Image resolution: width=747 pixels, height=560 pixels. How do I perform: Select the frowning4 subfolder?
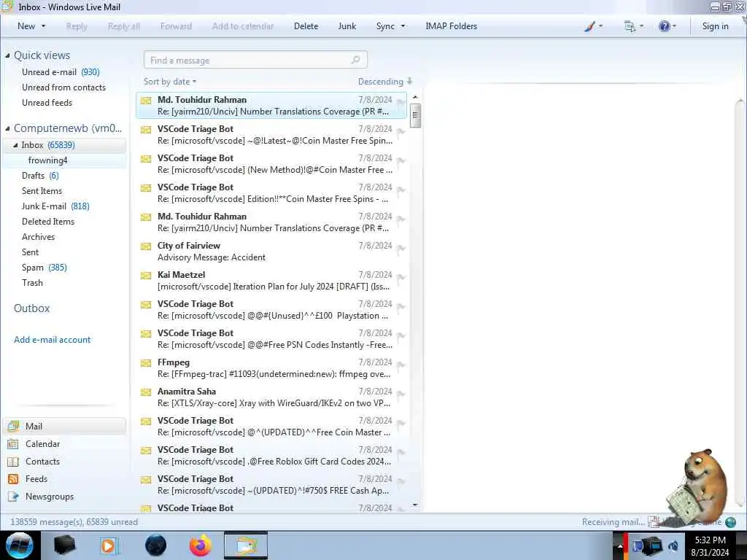click(x=47, y=160)
